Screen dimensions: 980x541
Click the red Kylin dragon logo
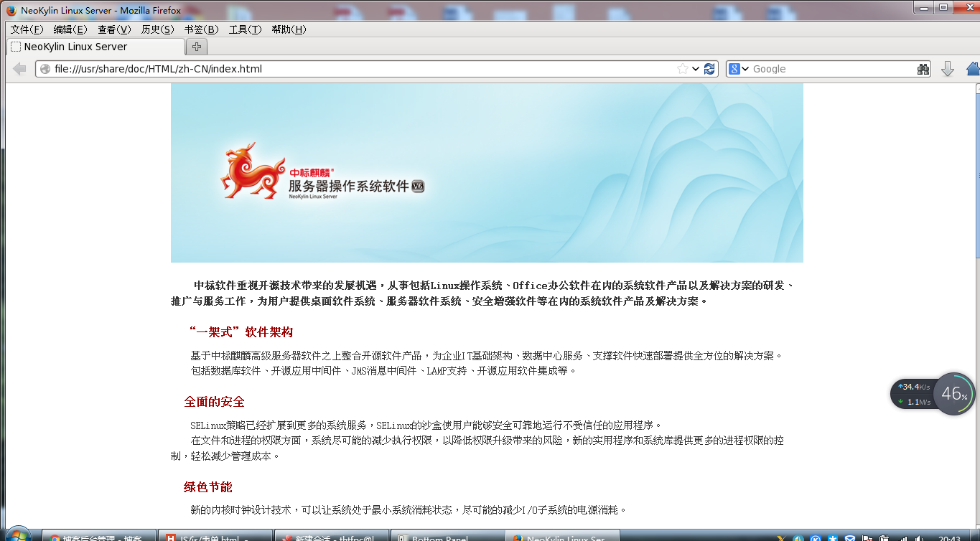point(252,171)
